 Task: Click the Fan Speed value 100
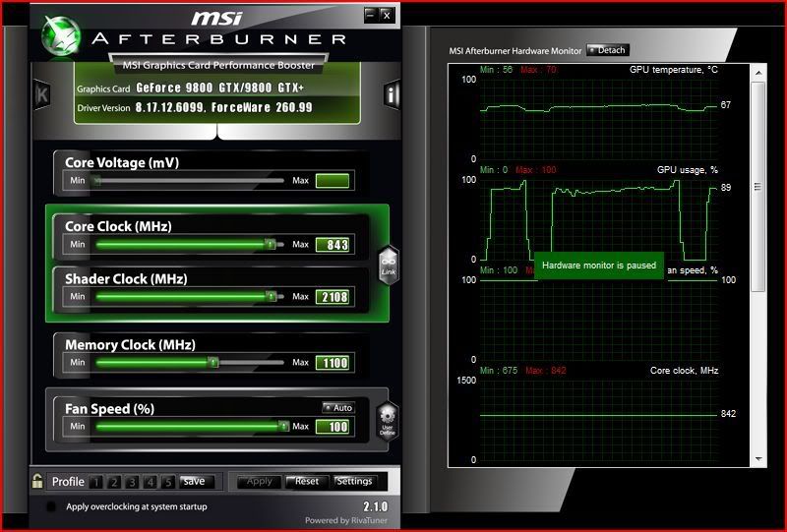click(x=333, y=427)
